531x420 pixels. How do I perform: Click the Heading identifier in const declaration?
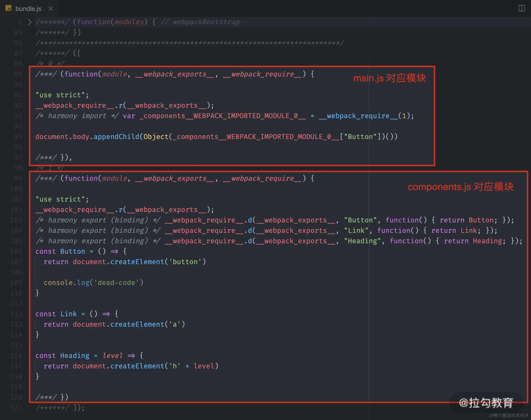75,355
